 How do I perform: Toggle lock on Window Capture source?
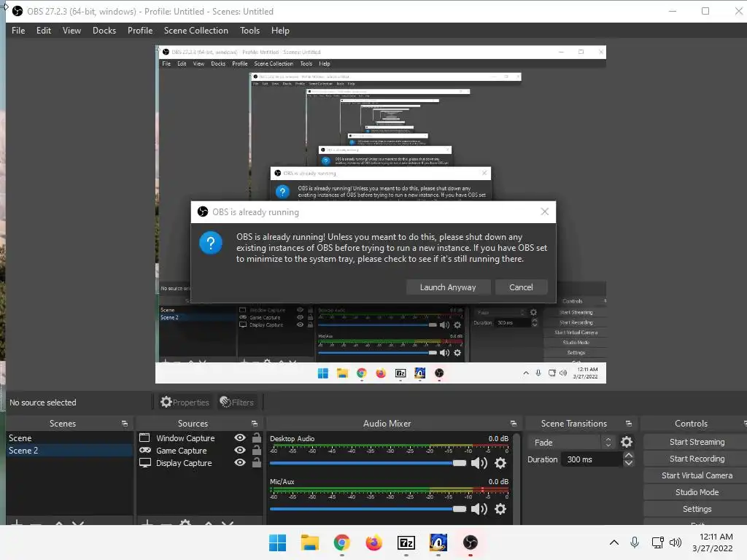pos(257,437)
